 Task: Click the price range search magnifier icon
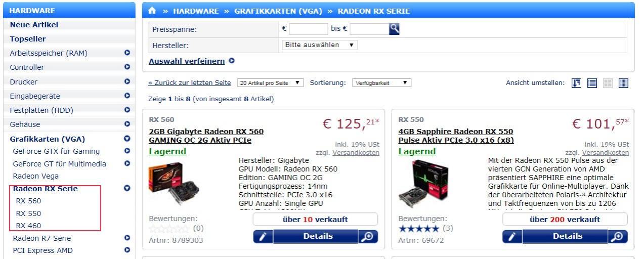tap(395, 29)
